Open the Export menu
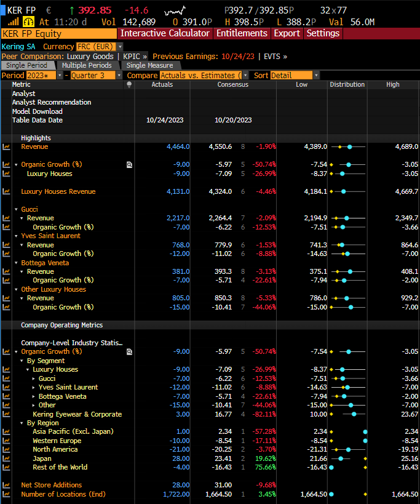The image size is (420, 504). (x=287, y=33)
